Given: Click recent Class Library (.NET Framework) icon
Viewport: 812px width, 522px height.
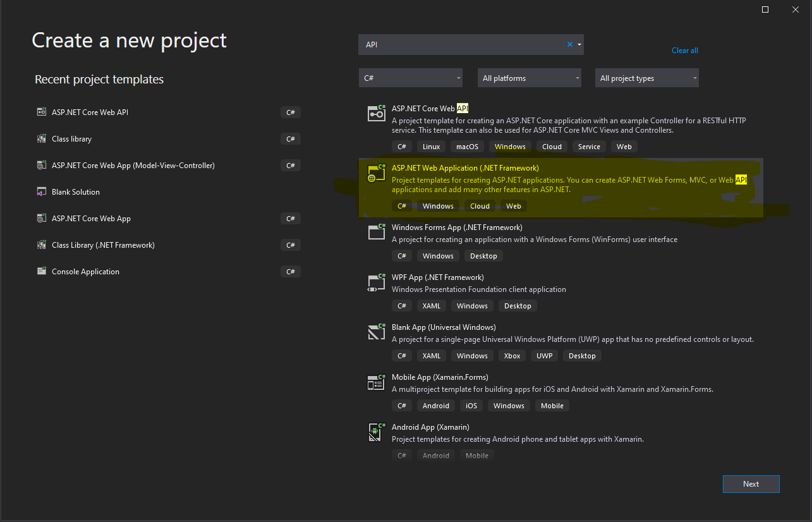Looking at the screenshot, I should point(42,245).
